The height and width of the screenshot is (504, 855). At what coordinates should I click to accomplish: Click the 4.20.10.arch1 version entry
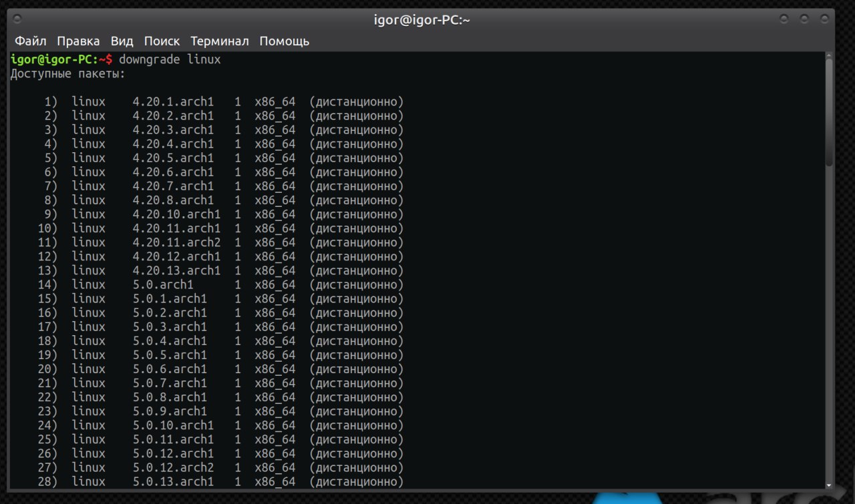pos(176,214)
